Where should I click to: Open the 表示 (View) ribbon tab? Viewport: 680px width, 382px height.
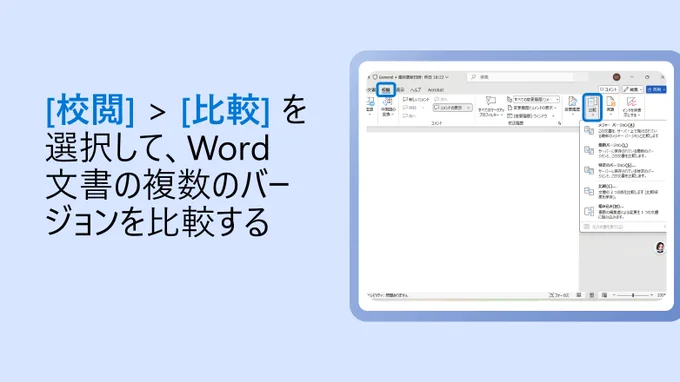tap(400, 90)
